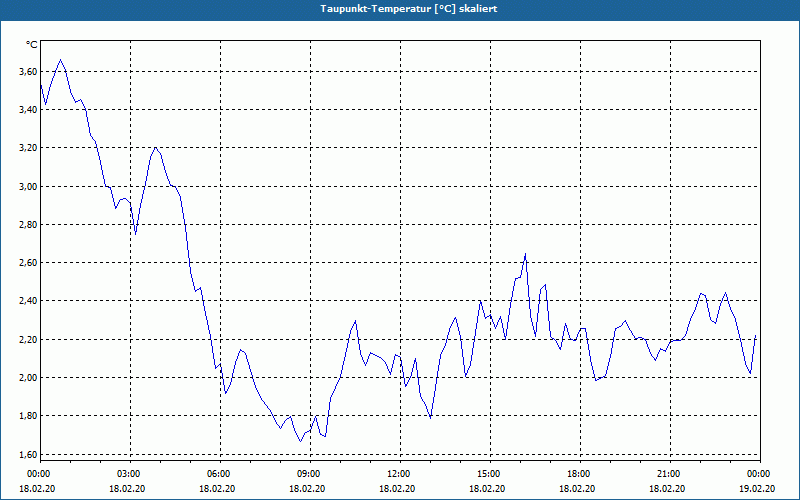800x500 pixels.
Task: Click the y-axis value '2,40'
Action: (28, 301)
